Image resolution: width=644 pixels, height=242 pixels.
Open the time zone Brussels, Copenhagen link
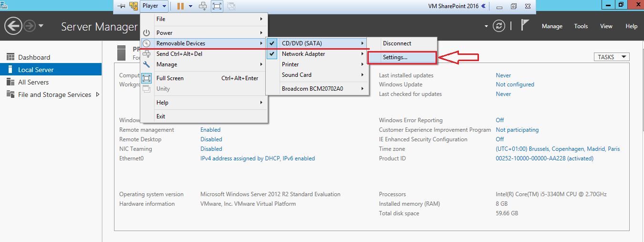click(558, 149)
